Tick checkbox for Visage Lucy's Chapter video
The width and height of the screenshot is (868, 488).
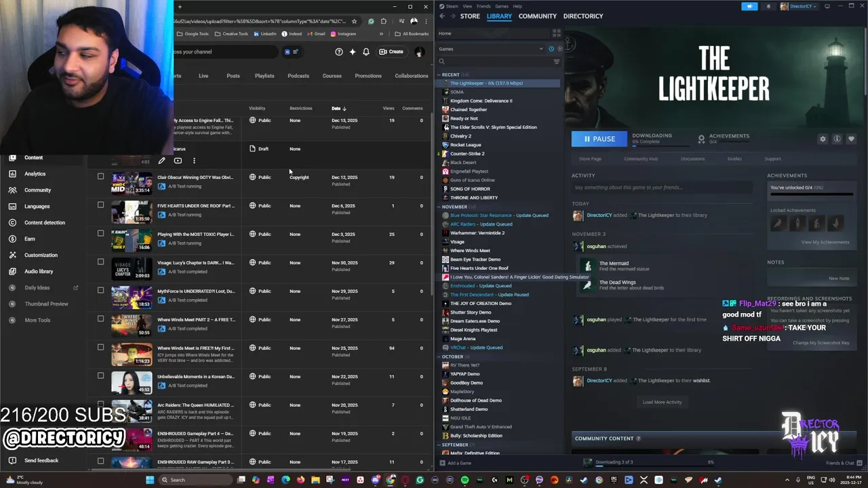101,262
